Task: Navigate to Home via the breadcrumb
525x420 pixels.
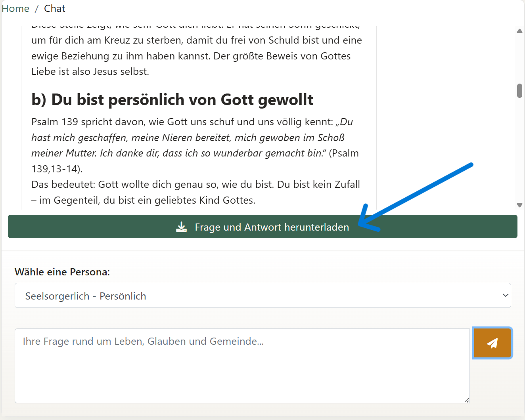Action: (15, 8)
